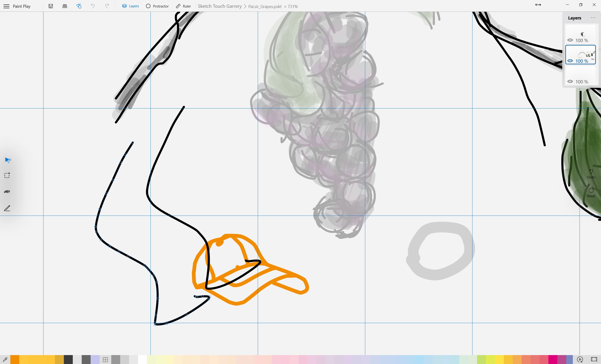Viewport: 601px width, 364px height.
Task: Select the top layer thumbnail
Action: pos(582,33)
